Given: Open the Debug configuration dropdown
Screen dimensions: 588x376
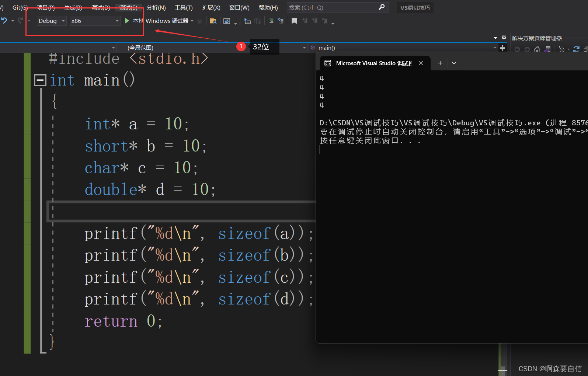Looking at the screenshot, I should [x=51, y=21].
